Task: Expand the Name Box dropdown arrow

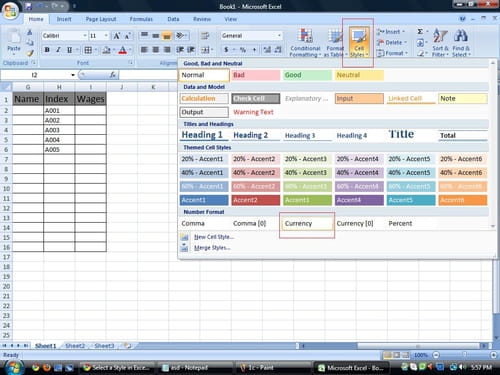Action: (x=73, y=75)
